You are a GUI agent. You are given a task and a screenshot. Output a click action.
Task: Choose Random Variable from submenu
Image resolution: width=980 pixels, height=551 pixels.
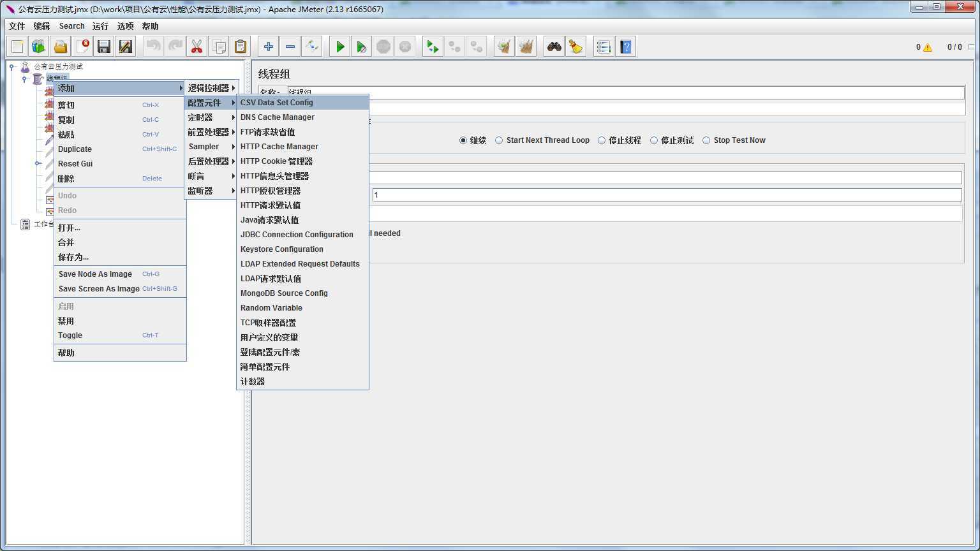click(302, 308)
